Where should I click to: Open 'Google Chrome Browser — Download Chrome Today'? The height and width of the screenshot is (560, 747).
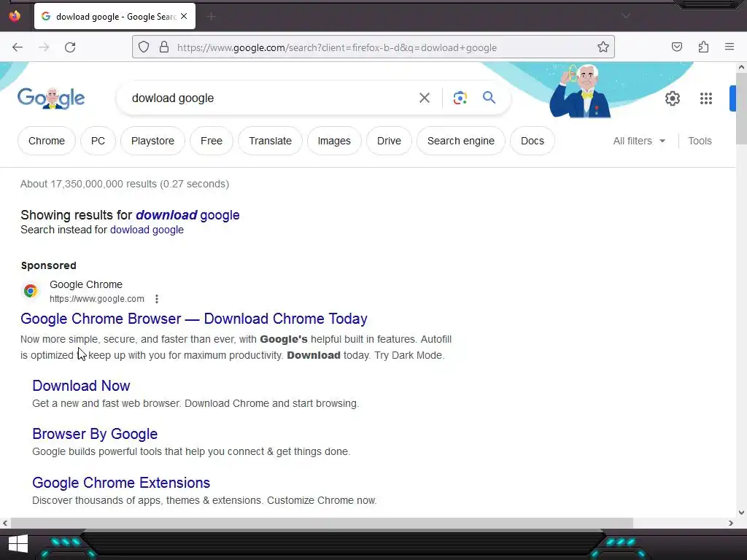click(x=194, y=319)
